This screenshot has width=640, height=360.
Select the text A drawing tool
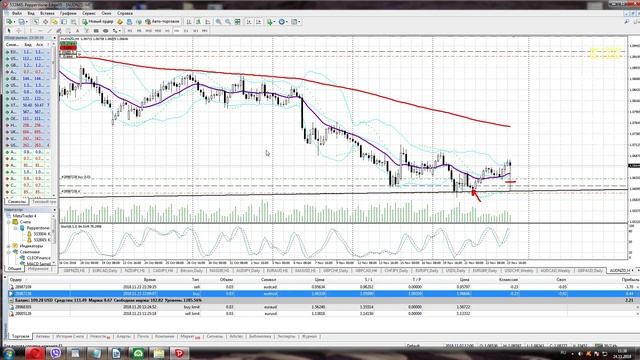coord(77,31)
